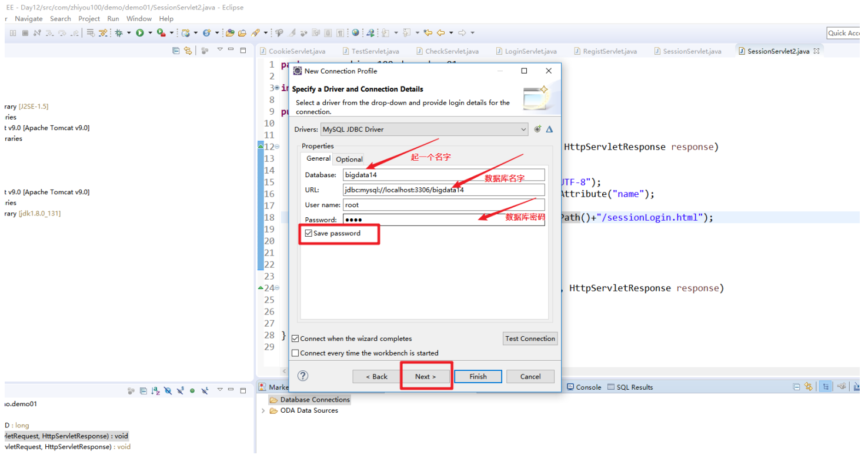
Task: Click the Debug bug icon in toolbar
Action: click(119, 33)
